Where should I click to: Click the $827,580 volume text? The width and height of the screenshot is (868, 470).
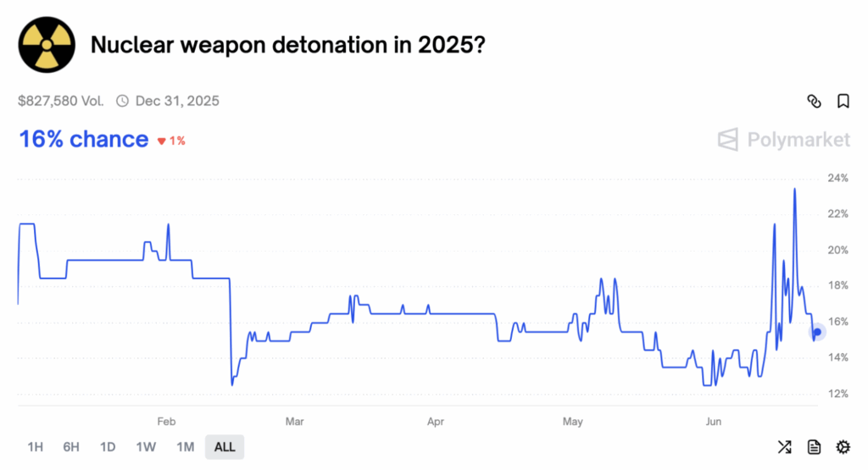pyautogui.click(x=60, y=102)
